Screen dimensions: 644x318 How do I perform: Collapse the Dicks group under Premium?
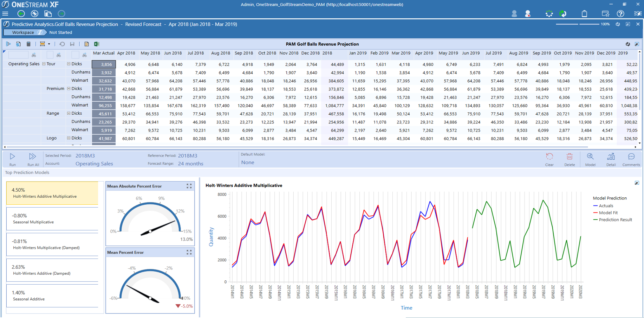coord(69,89)
